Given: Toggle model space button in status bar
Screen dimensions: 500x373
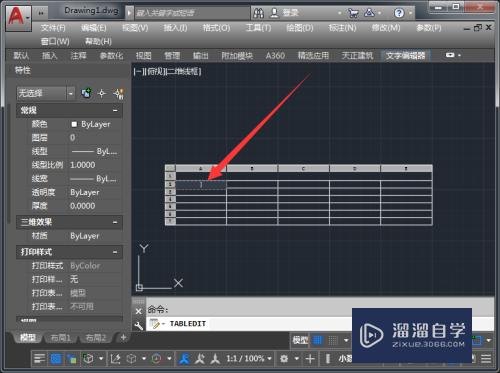Looking at the screenshot, I should (300, 340).
